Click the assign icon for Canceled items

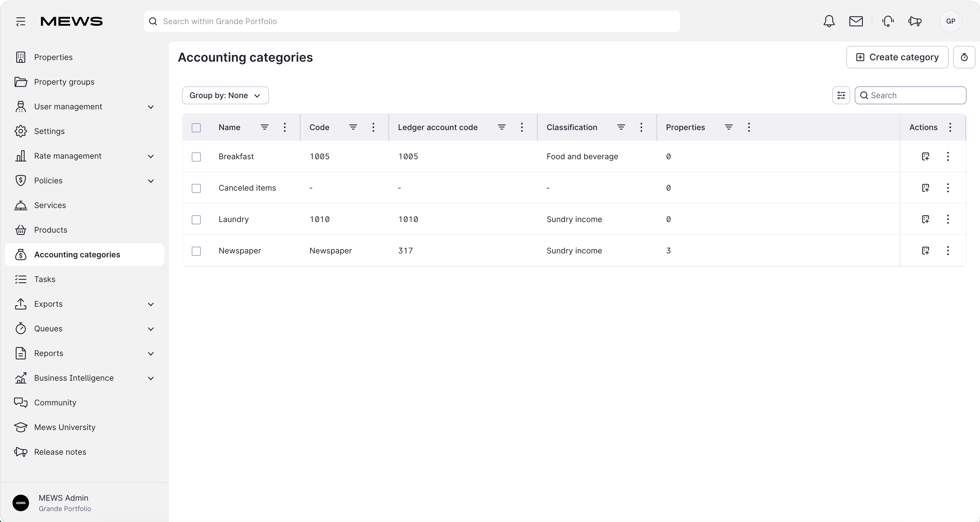[926, 188]
